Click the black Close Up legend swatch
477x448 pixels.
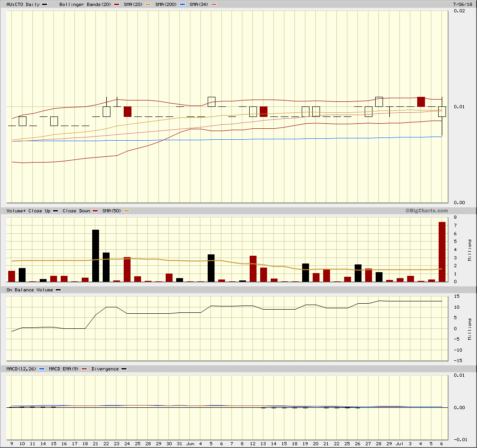point(55,211)
